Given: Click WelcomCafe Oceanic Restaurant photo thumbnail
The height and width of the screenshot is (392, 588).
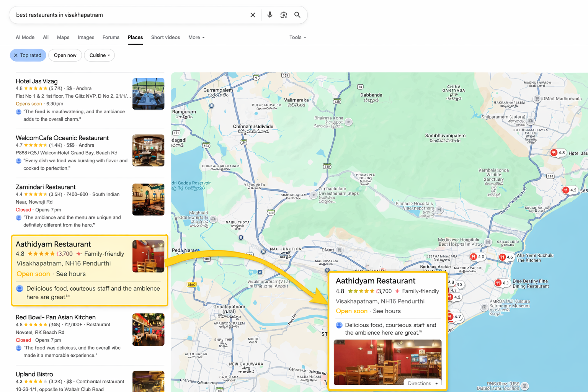Looking at the screenshot, I should (x=148, y=150).
